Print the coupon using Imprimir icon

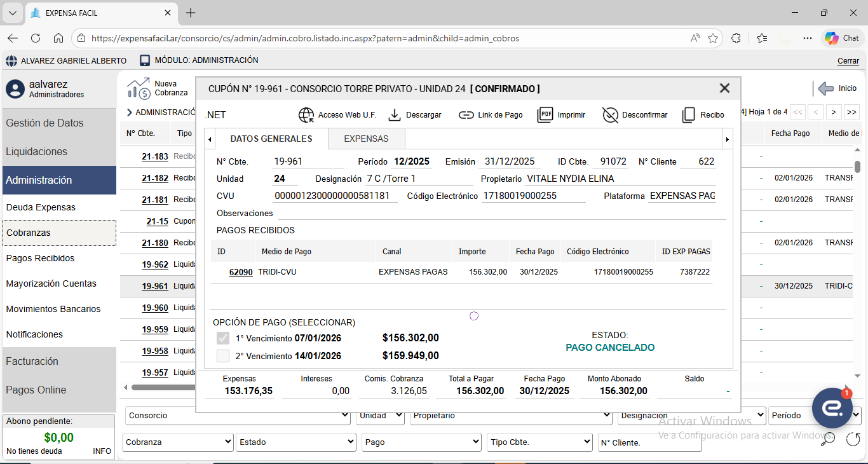click(x=545, y=115)
